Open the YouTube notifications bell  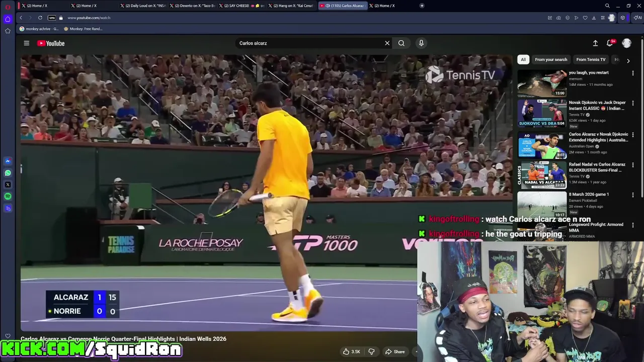610,43
